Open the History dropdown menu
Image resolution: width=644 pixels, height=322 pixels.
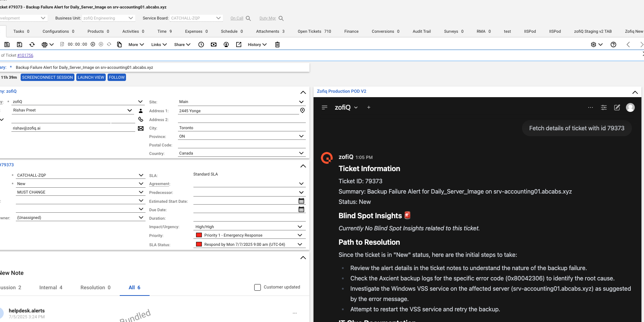[x=257, y=45]
